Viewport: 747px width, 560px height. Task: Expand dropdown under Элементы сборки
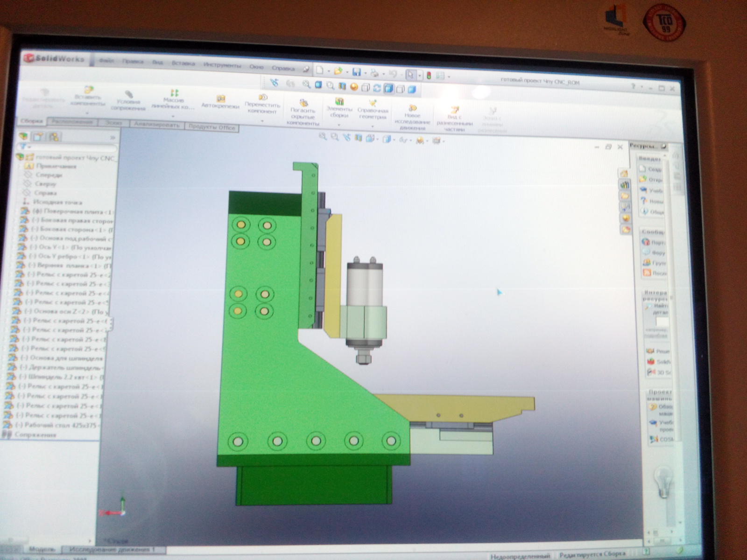click(339, 125)
